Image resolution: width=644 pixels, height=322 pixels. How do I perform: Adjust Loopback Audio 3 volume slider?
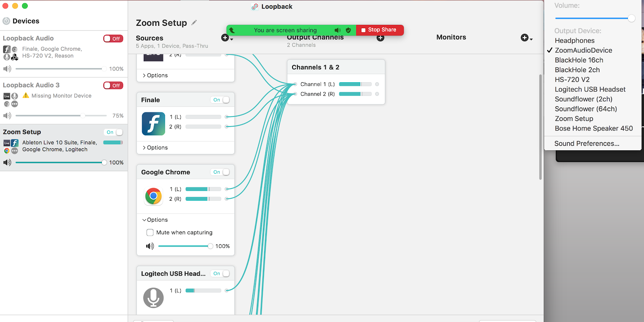tap(61, 116)
